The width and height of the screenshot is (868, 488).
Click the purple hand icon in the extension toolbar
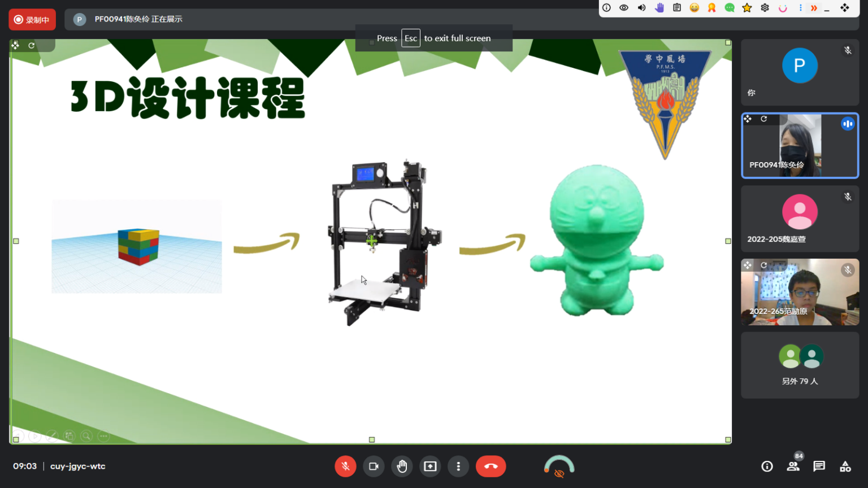pos(659,8)
